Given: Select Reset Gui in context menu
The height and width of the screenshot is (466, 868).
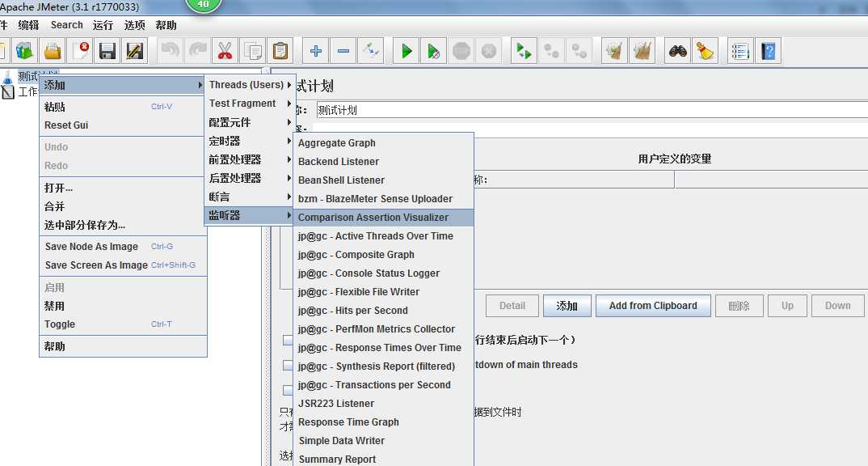Looking at the screenshot, I should (122, 125).
